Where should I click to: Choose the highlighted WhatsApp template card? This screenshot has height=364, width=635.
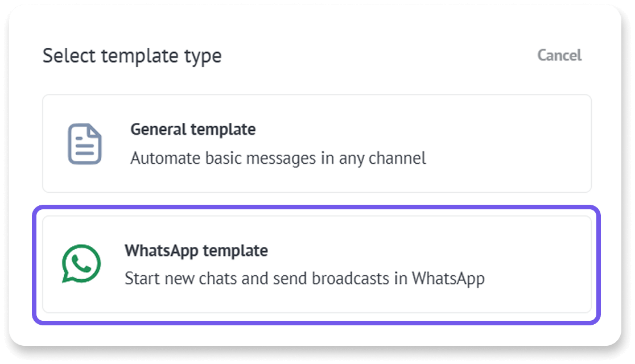317,264
